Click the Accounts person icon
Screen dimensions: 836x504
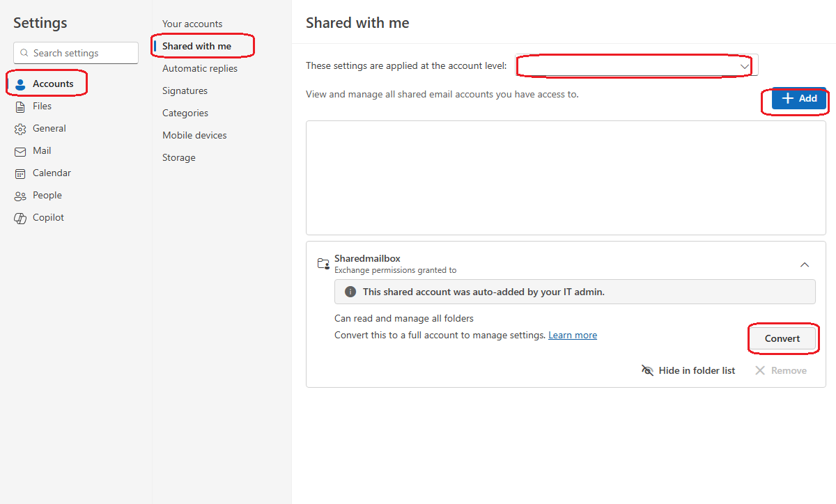pyautogui.click(x=20, y=84)
